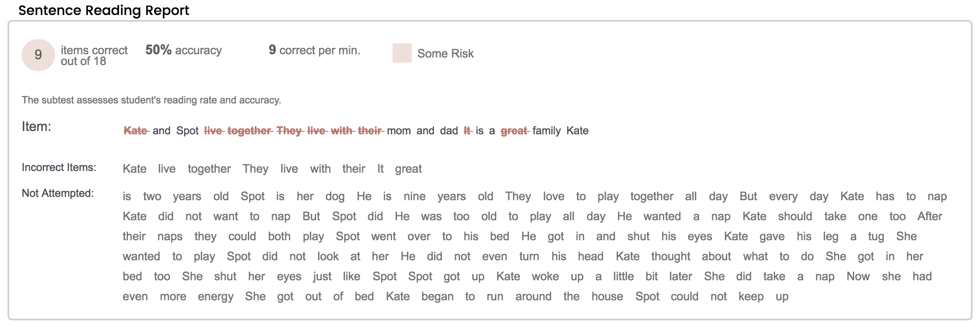Click the word 'house' in Not Attempted
The height and width of the screenshot is (327, 980).
607,297
